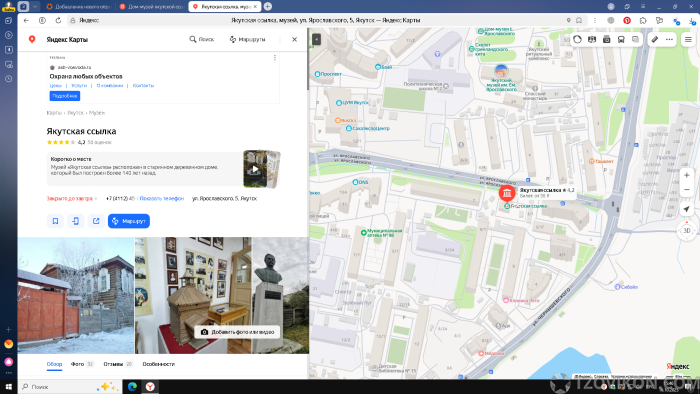
Task: Open the map layers selector
Action: pyautogui.click(x=635, y=39)
